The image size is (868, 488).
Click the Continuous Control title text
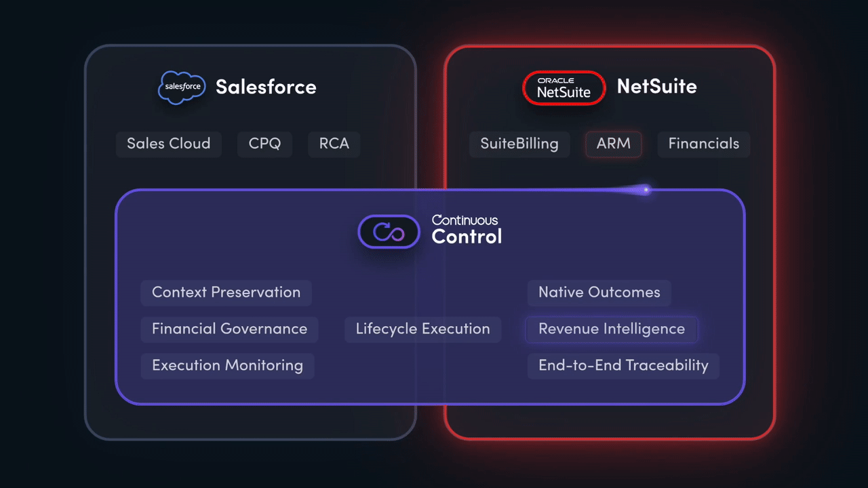[x=467, y=230]
